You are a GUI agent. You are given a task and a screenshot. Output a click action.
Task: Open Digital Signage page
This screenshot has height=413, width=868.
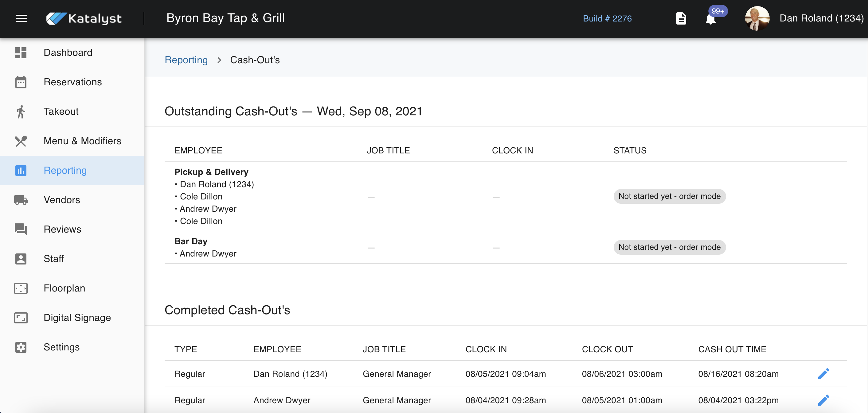[77, 317]
